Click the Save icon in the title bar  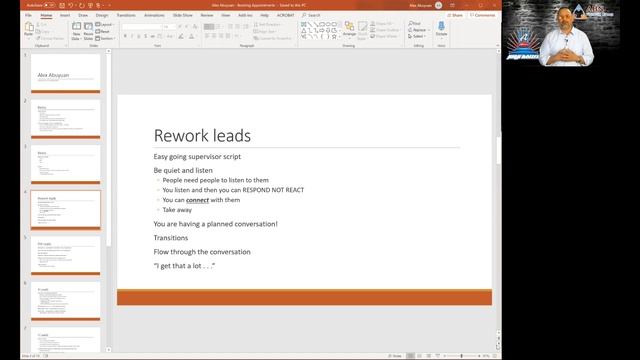(62, 5)
